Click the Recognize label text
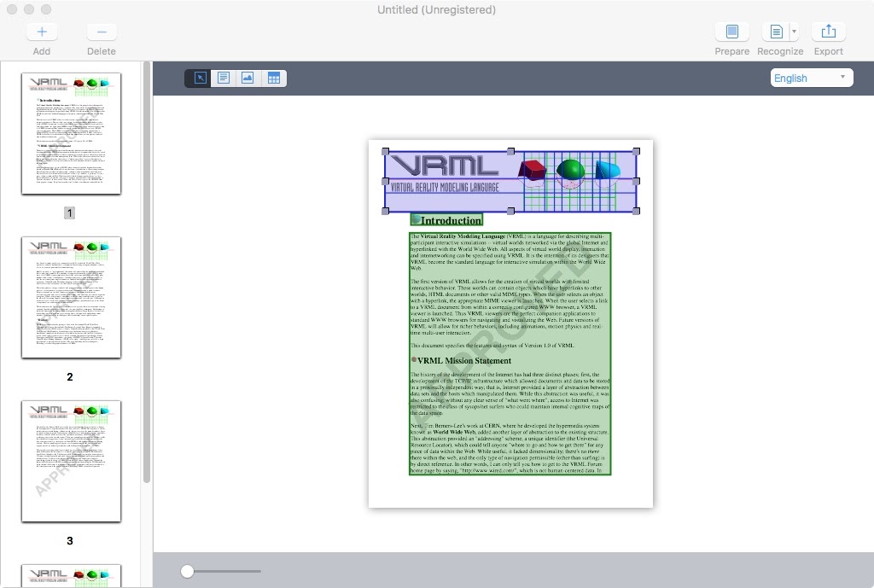874x588 pixels. pyautogui.click(x=780, y=51)
